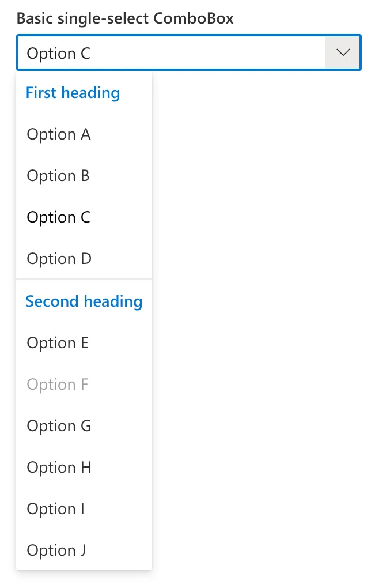Click the disabled Option F item
The image size is (379, 588).
tap(58, 385)
